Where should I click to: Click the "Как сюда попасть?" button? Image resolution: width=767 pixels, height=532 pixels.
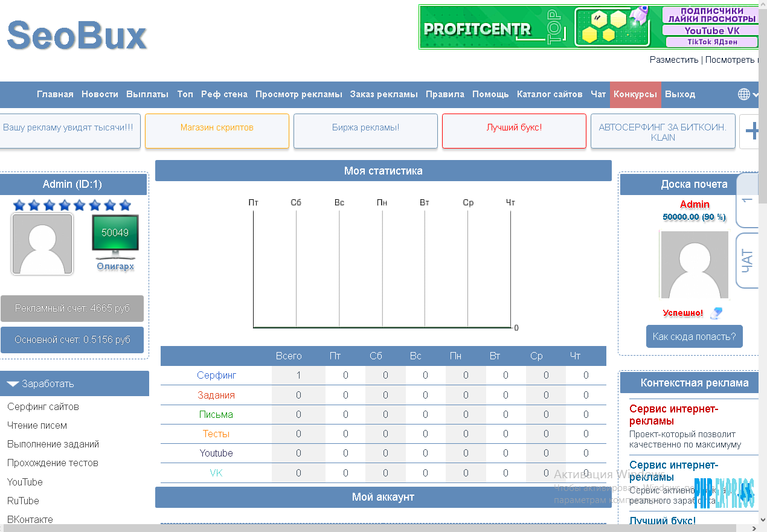pos(695,336)
